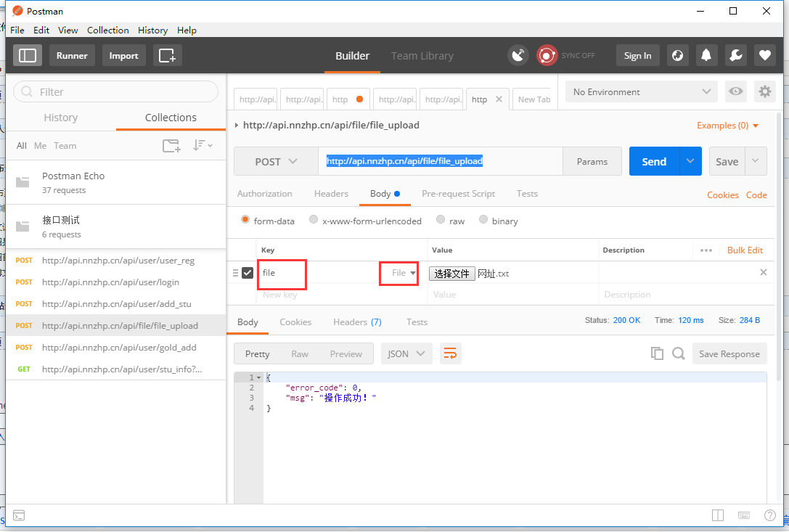Open a new window with plus icon
Image resolution: width=789 pixels, height=532 pixels.
click(167, 55)
